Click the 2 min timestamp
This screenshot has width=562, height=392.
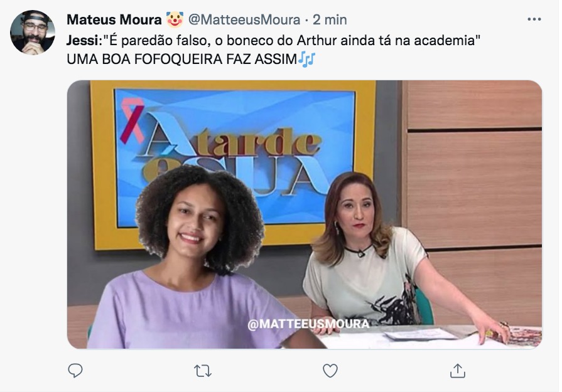point(330,19)
